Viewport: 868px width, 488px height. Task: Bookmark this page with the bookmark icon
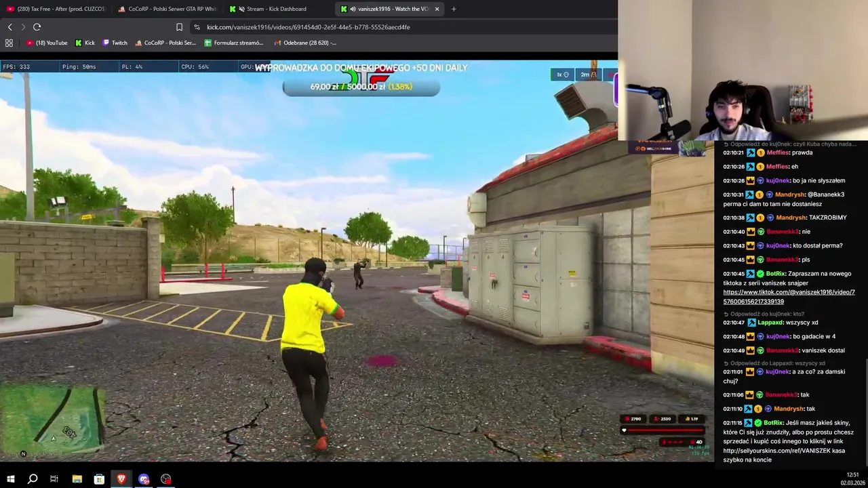(179, 27)
